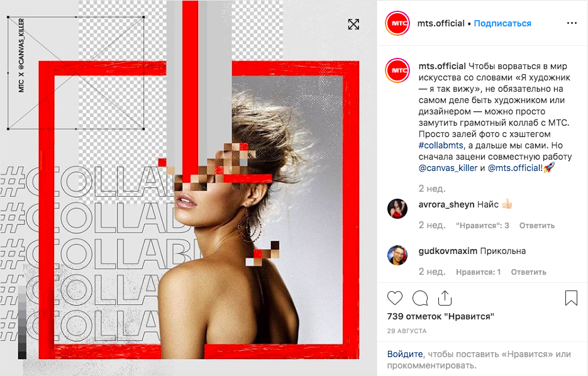Image resolution: width=588 pixels, height=376 pixels.
Task: Open avrora_sheyn's profile picture
Action: (397, 208)
